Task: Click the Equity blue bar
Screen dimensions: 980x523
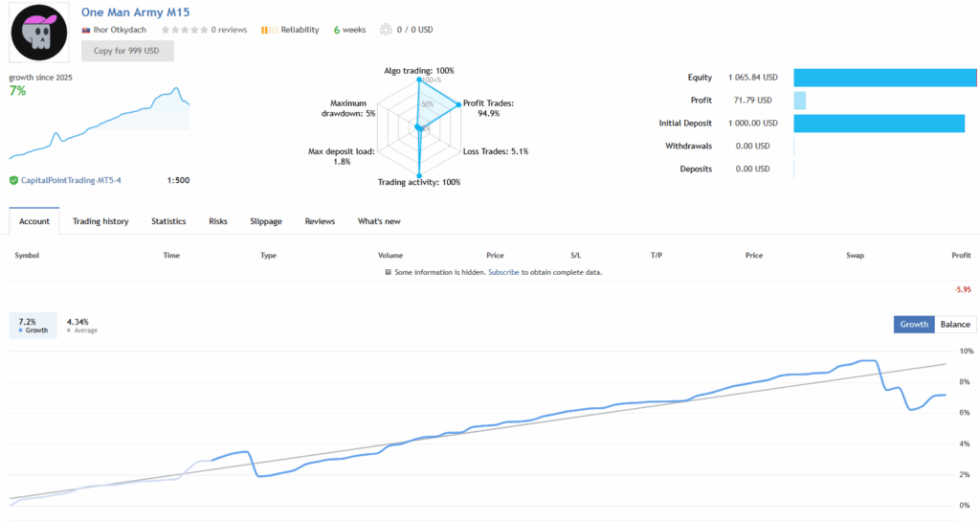Action: 883,78
